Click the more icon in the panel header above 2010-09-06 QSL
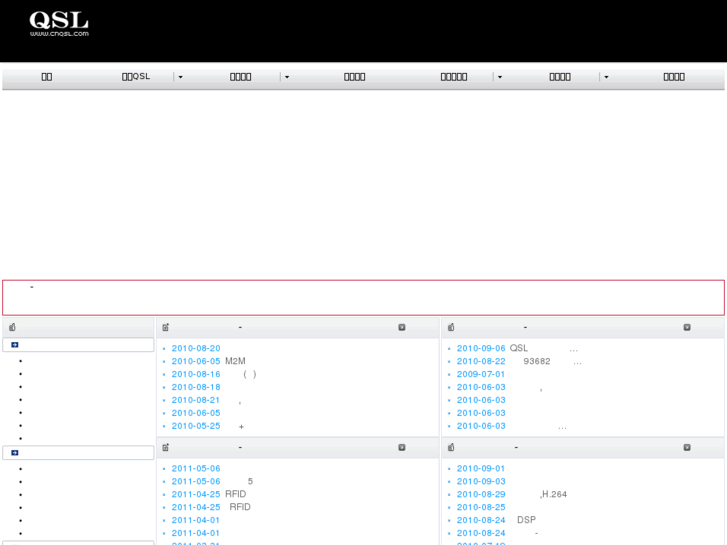 point(687,327)
